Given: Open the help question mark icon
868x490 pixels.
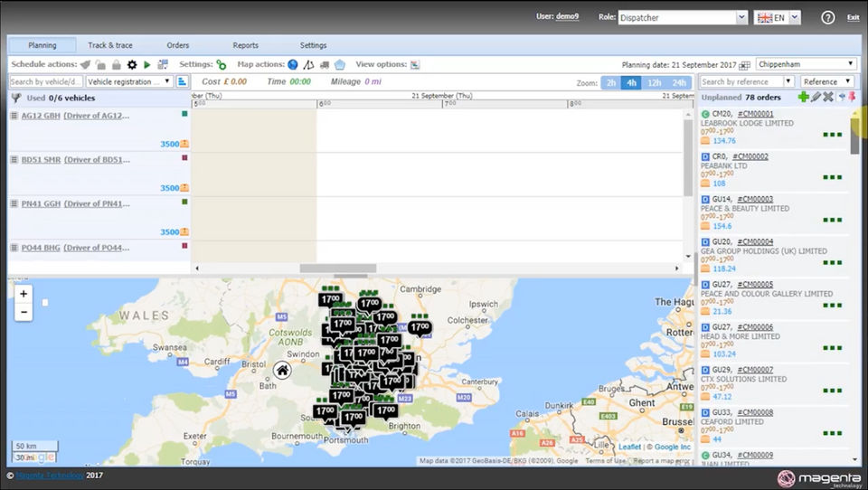Looking at the screenshot, I should tap(827, 17).
